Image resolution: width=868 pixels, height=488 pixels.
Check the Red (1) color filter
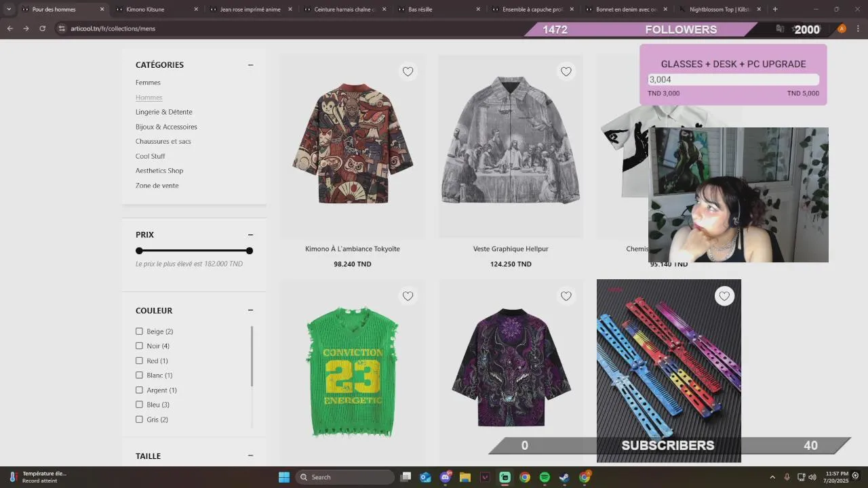139,361
